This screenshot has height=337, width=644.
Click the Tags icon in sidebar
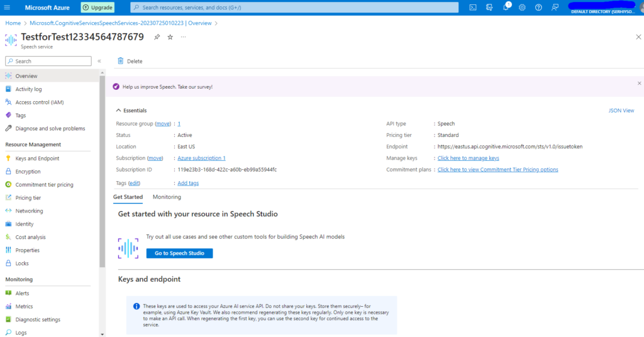(8, 115)
